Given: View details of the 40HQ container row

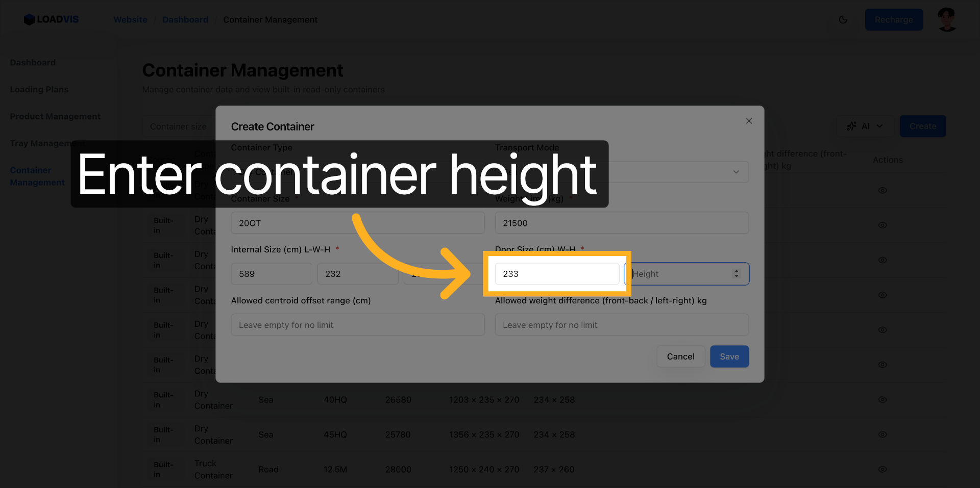Looking at the screenshot, I should coord(882,400).
